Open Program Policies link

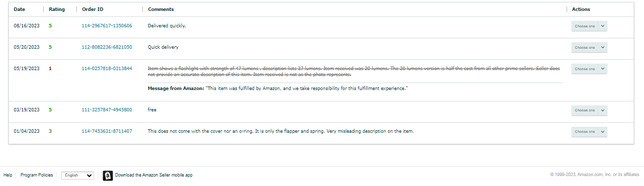37,175
